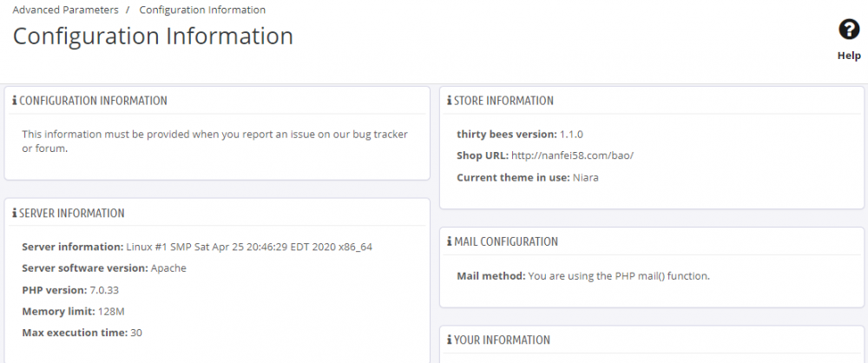Click the PHP mail() function mail method text

click(x=619, y=276)
